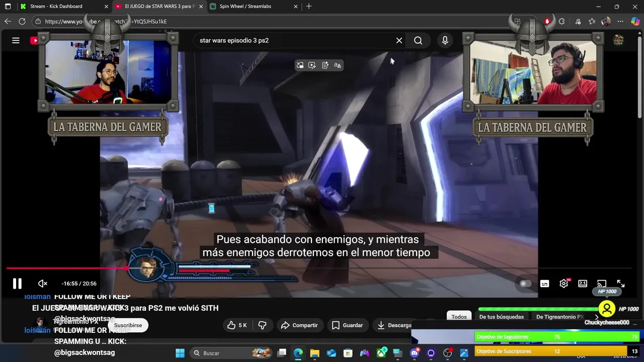
Task: Open the Edge favorites star icon
Action: tap(592, 21)
